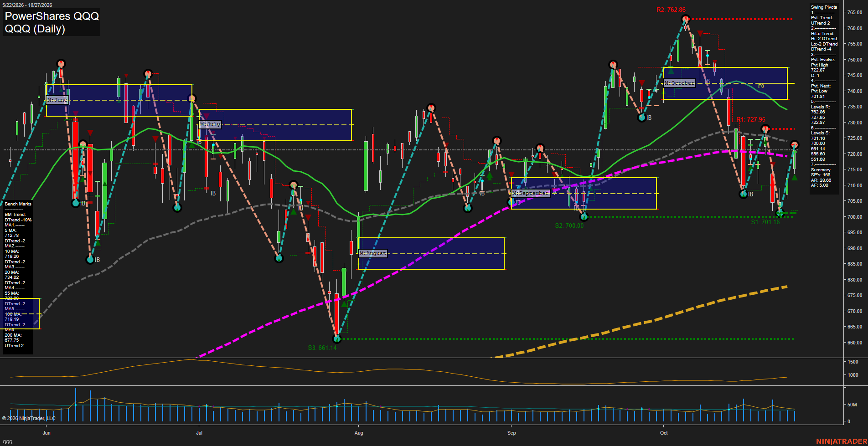Click the NINJATRADER logo
This screenshot has width=868, height=446.
click(842, 441)
